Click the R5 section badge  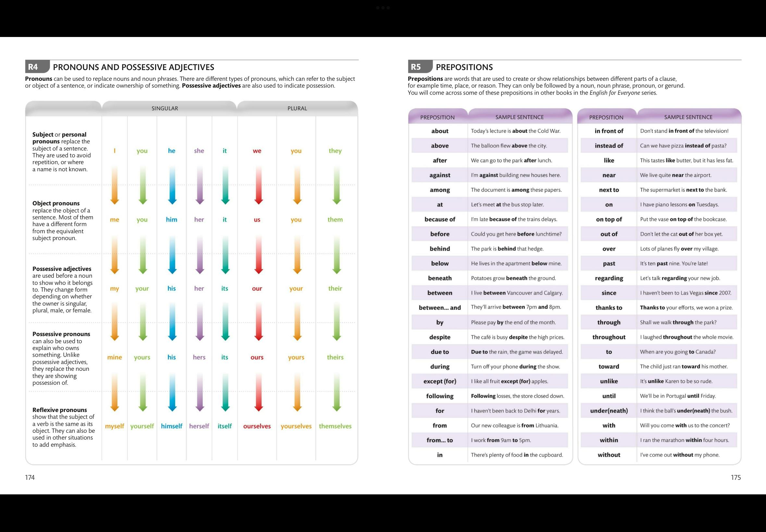pos(420,67)
